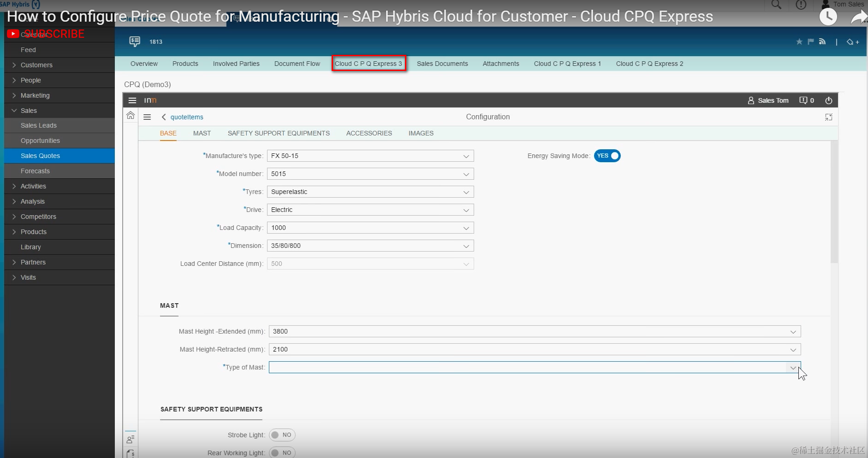Open the notifications icon showing 0
The height and width of the screenshot is (458, 868).
[806, 100]
